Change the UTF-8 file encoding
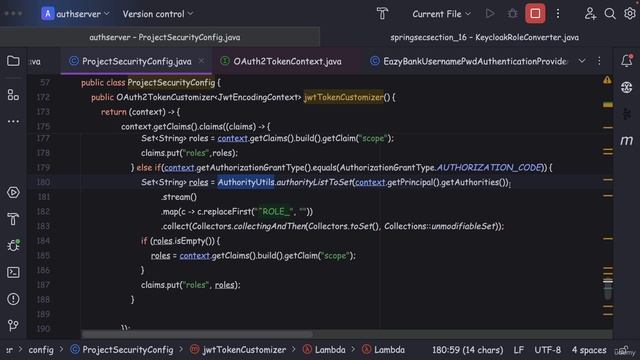The height and width of the screenshot is (360, 640). [x=547, y=350]
